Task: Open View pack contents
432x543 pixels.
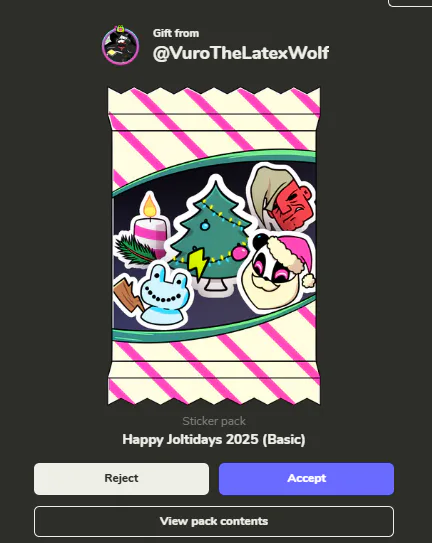Action: tap(214, 521)
